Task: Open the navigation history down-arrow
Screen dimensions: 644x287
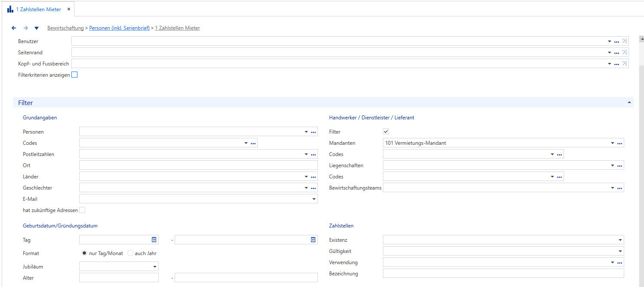Action: click(37, 28)
